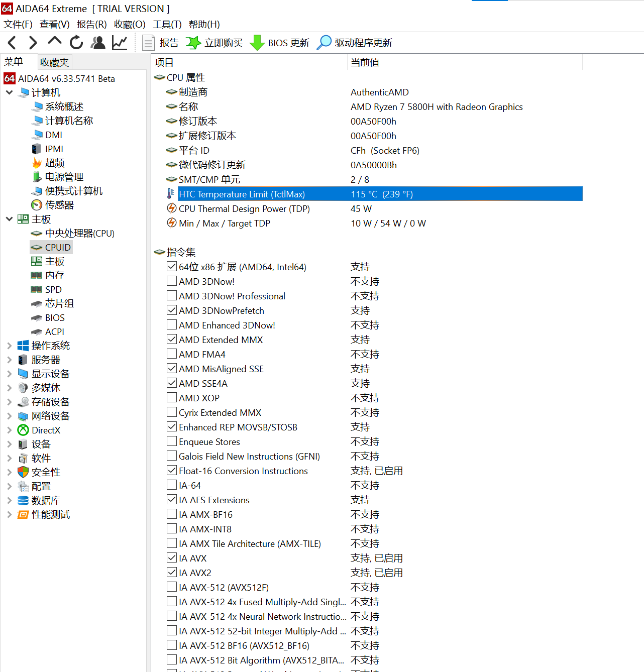Expand the 软件 tree node
Screen dimensions: 644x672
coord(9,458)
